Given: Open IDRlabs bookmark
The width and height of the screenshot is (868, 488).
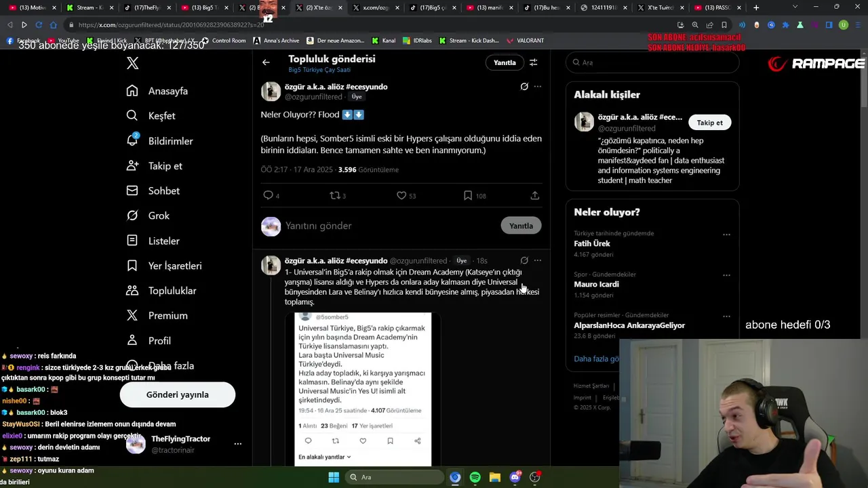Looking at the screenshot, I should 417,41.
